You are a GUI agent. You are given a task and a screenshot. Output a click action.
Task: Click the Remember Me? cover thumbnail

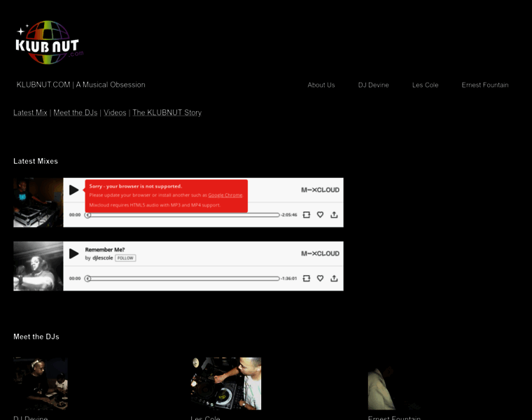38,266
